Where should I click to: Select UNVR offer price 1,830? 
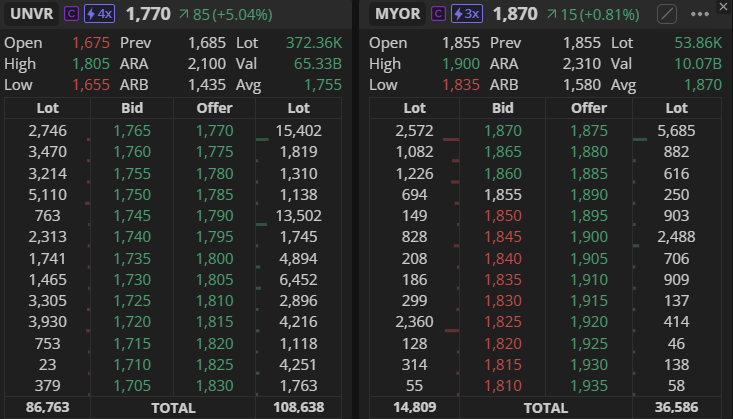215,386
